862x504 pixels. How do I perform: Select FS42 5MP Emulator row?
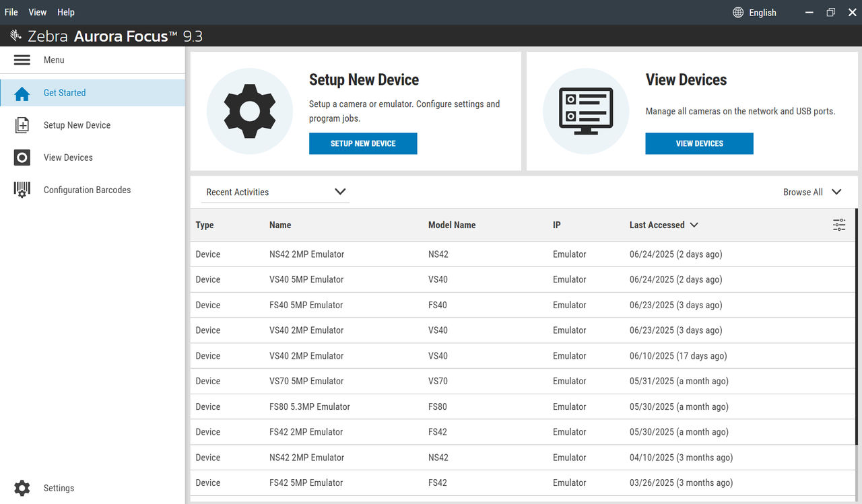[523, 482]
